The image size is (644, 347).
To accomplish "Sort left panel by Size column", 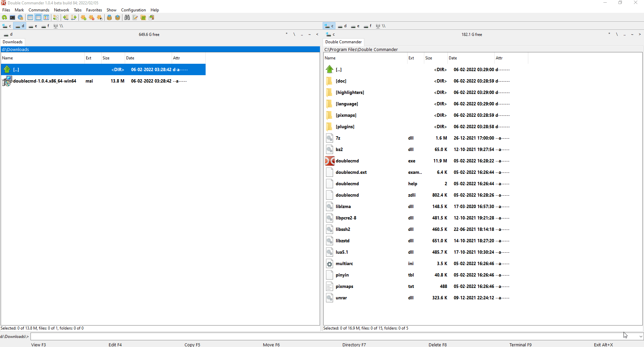I will coord(113,58).
